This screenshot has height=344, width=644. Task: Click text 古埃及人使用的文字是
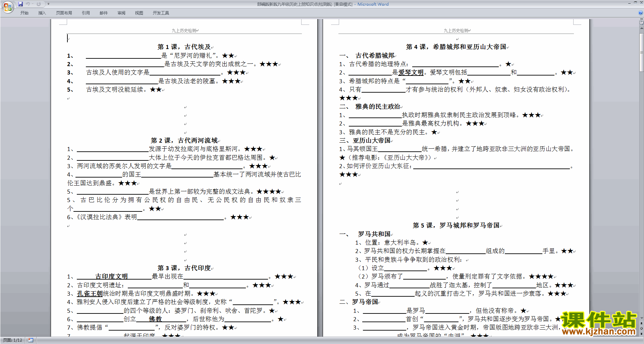tap(118, 72)
